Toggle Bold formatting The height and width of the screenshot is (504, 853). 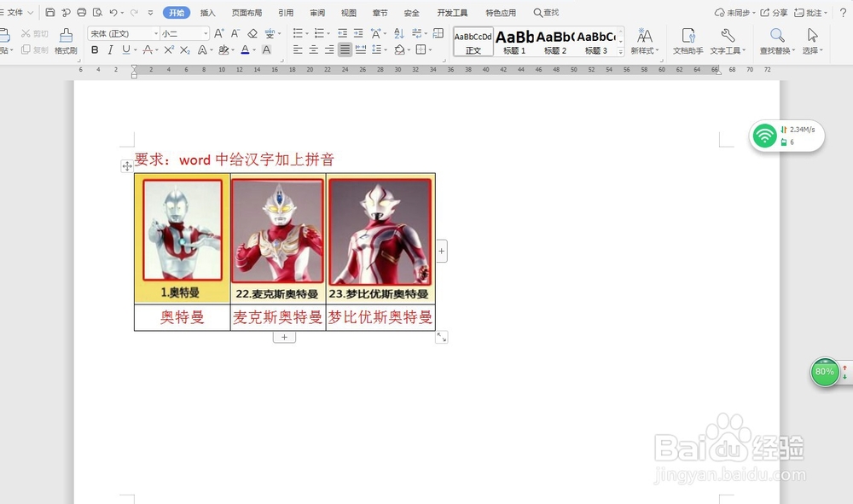(x=95, y=50)
